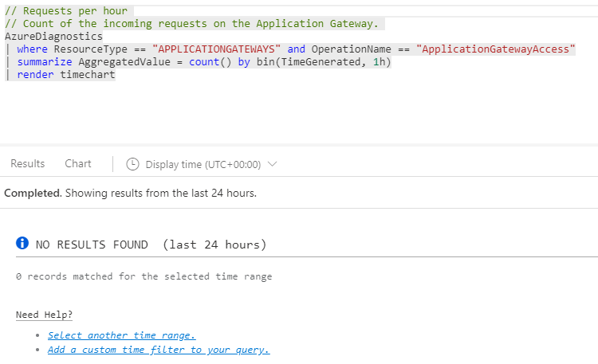
Task: Click the 'Select another time range.' link
Action: click(121, 335)
